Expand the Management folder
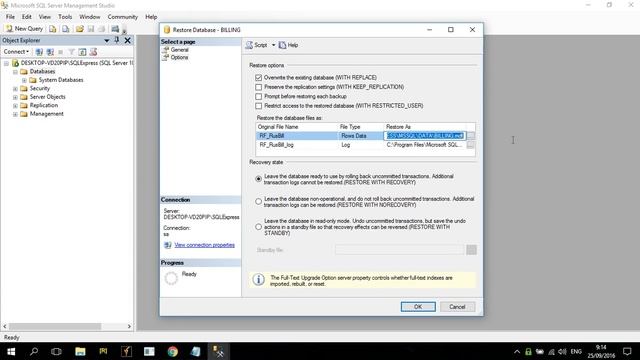Viewport: 640px width, 360px height. [15, 114]
